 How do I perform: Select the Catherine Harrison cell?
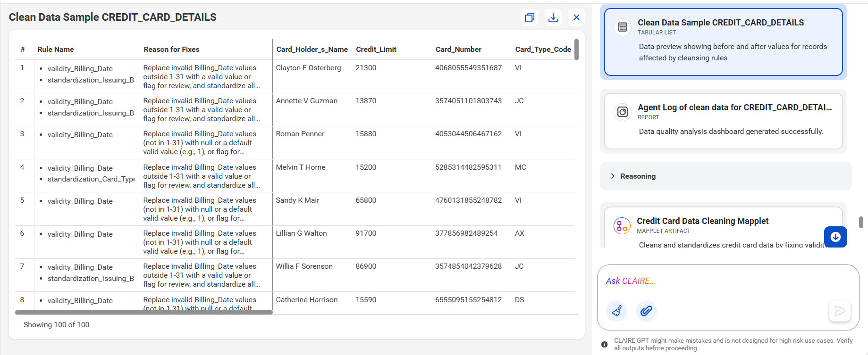307,300
